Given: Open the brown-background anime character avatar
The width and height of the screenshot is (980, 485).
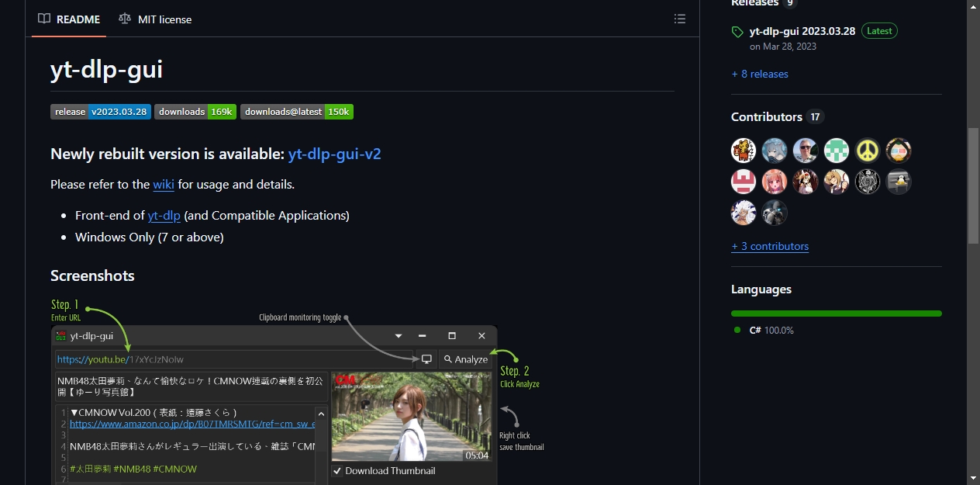Looking at the screenshot, I should [806, 182].
